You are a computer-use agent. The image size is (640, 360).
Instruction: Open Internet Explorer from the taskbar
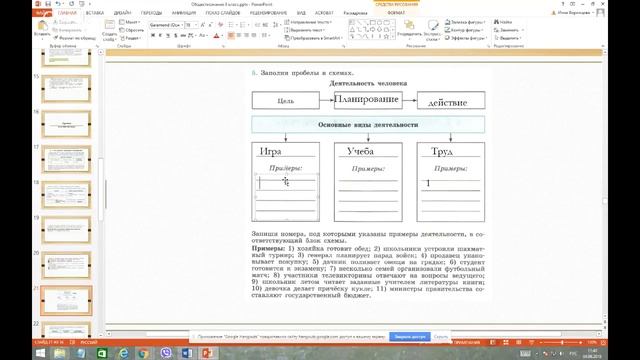pos(123,353)
